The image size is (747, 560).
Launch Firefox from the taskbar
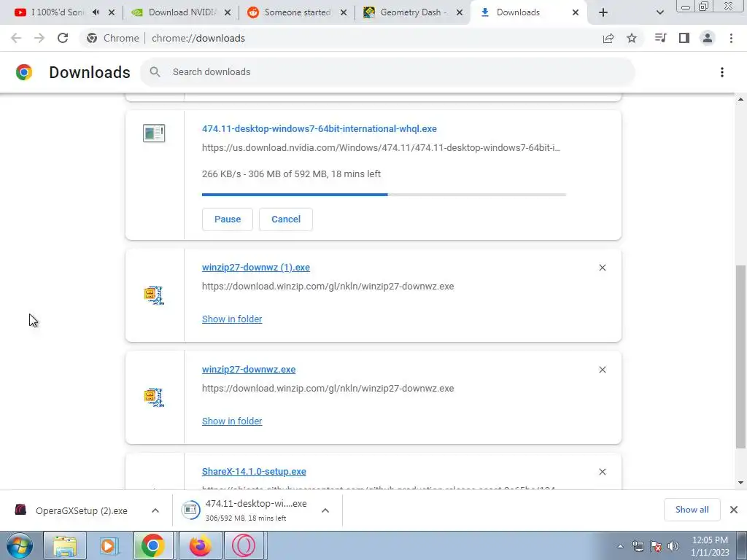[x=200, y=545]
